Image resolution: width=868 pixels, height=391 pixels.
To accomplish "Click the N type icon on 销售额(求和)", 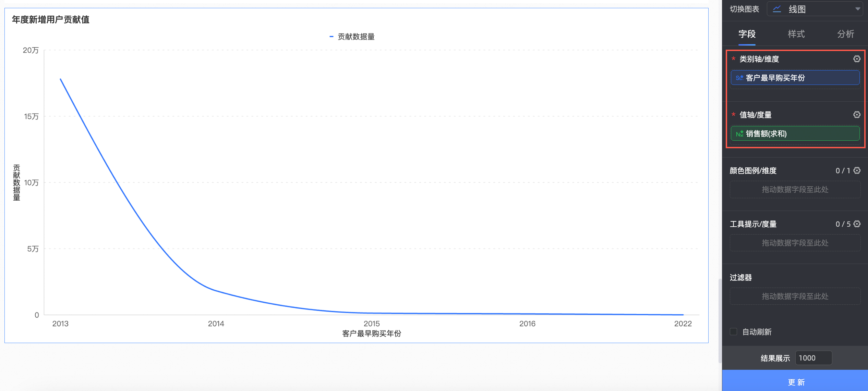I will click(739, 134).
